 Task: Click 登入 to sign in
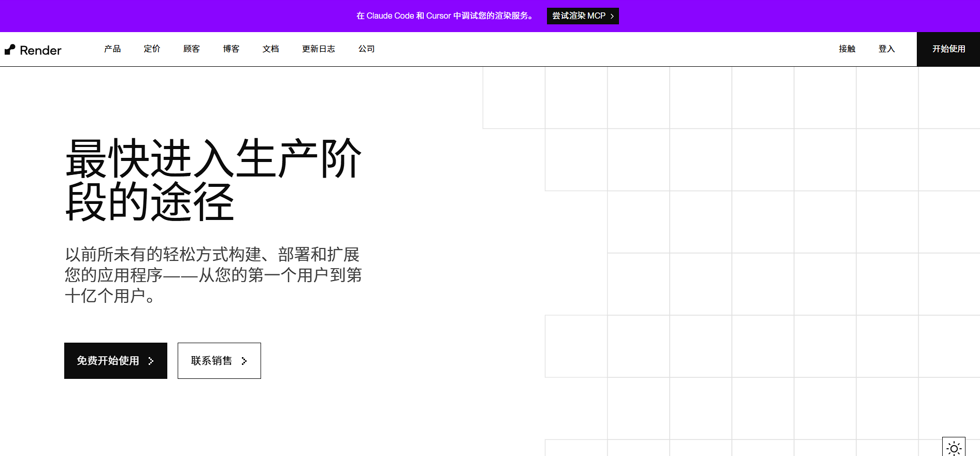tap(886, 49)
